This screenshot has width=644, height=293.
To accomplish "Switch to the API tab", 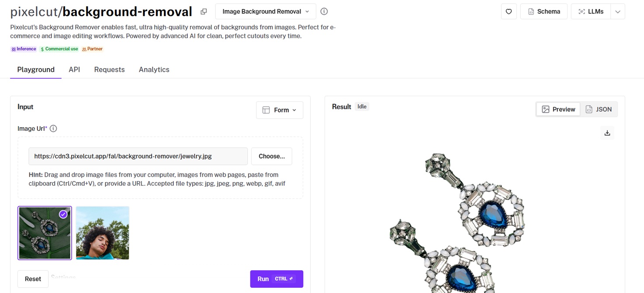I will [74, 70].
